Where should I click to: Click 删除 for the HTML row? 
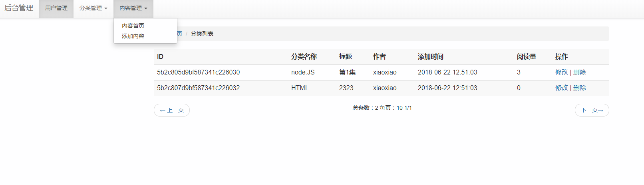(580, 88)
